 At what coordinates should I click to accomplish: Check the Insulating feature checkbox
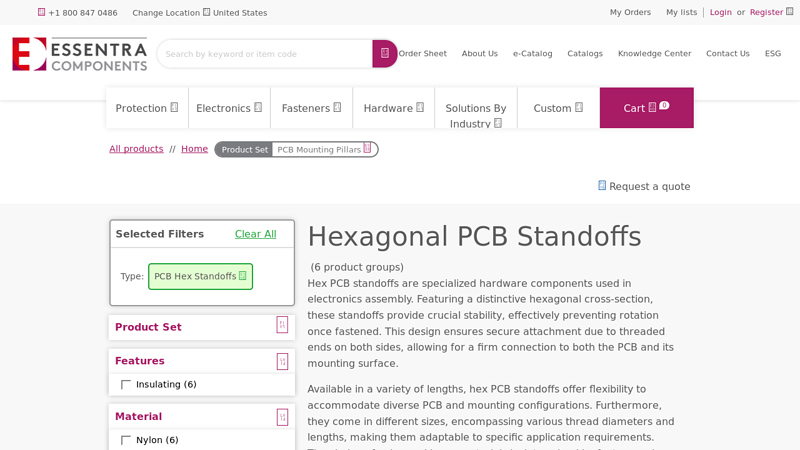coord(126,385)
